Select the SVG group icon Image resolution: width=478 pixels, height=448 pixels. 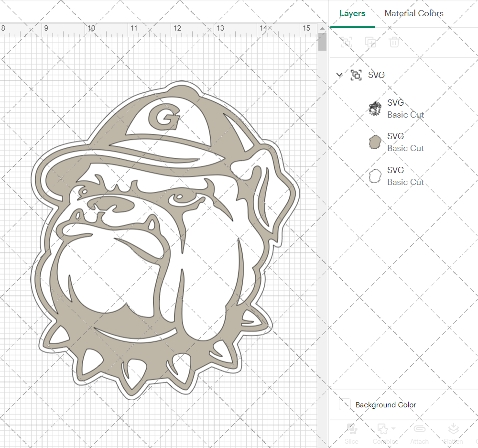[x=356, y=75]
